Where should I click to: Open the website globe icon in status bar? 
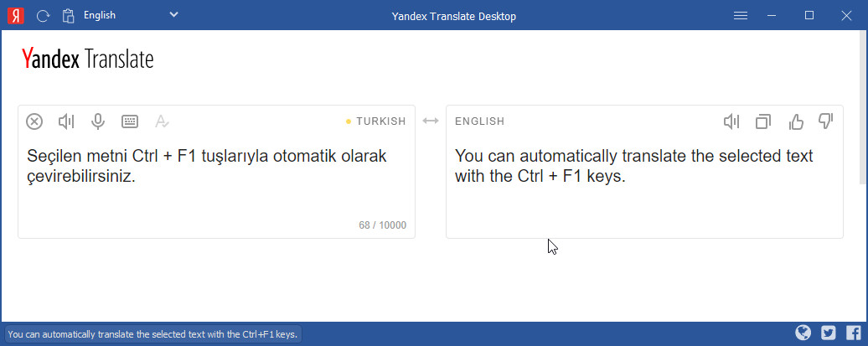pos(803,332)
